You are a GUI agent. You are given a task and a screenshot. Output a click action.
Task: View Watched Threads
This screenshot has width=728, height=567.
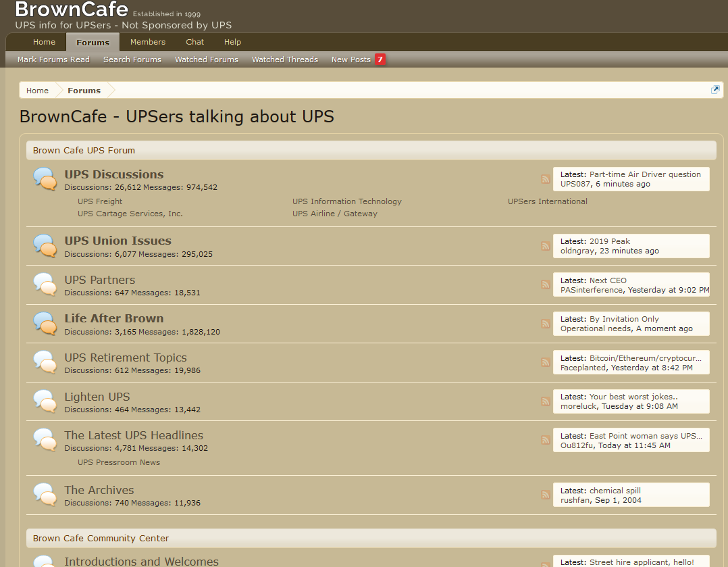click(x=285, y=59)
